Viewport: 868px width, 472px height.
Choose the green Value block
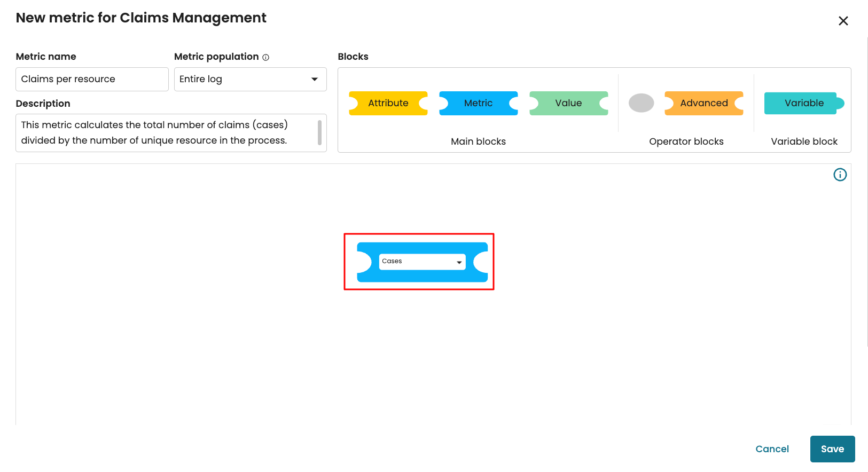coord(568,103)
